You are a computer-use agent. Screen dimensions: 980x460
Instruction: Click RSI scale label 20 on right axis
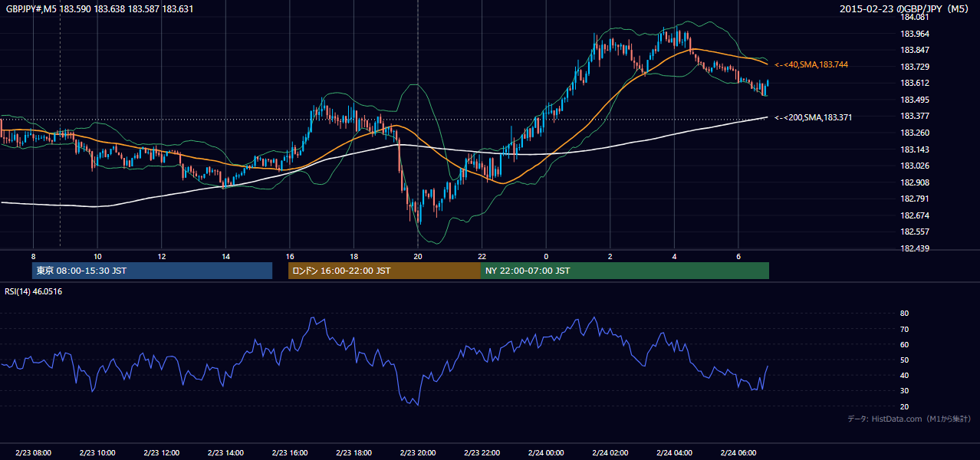pyautogui.click(x=905, y=407)
